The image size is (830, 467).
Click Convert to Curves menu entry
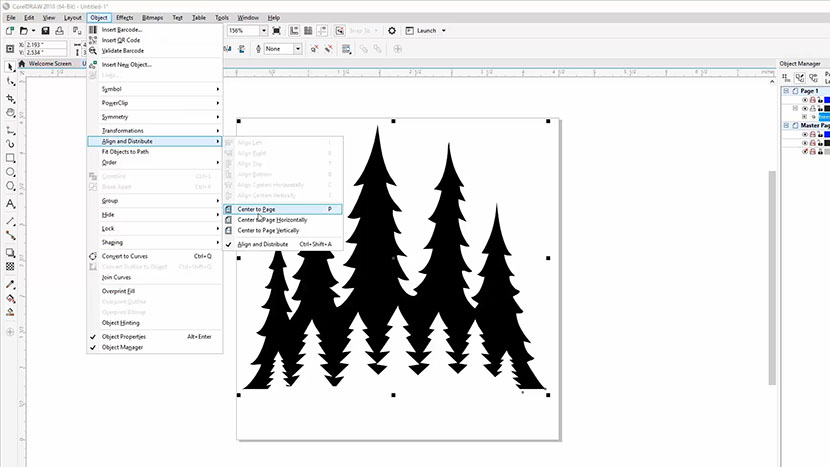[125, 256]
